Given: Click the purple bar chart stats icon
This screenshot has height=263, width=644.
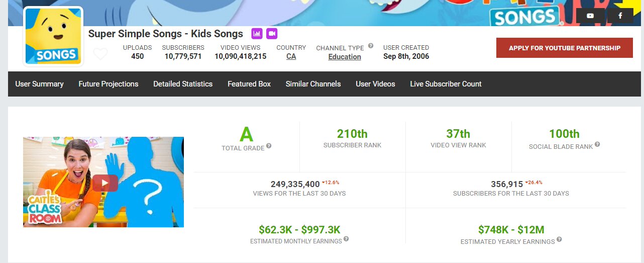Looking at the screenshot, I should tap(257, 34).
